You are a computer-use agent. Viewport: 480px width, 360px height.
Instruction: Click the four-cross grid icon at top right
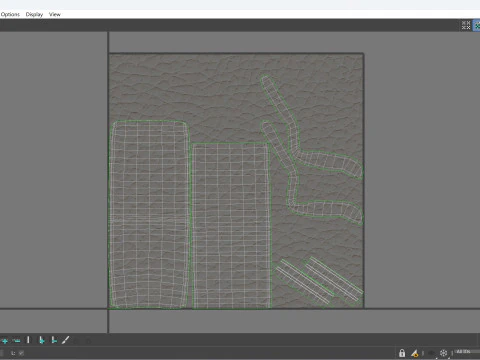click(x=466, y=25)
